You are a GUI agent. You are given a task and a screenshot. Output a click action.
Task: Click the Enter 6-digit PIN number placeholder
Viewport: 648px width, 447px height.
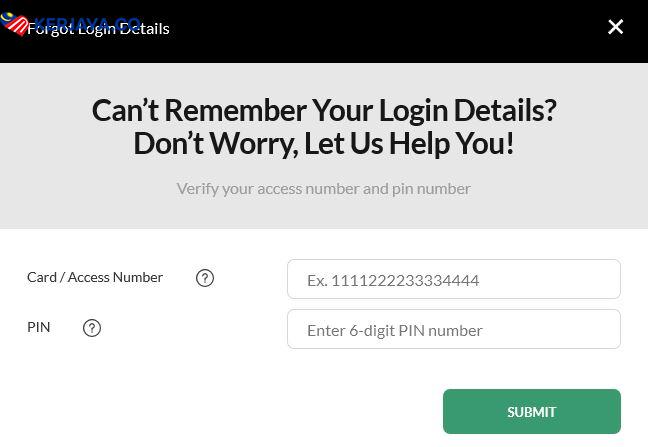tap(395, 330)
